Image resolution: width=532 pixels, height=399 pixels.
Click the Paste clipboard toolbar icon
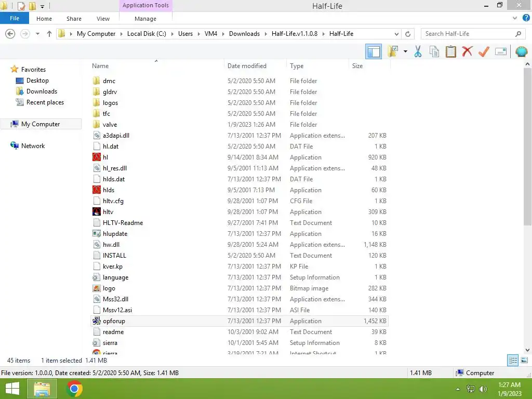(x=450, y=51)
